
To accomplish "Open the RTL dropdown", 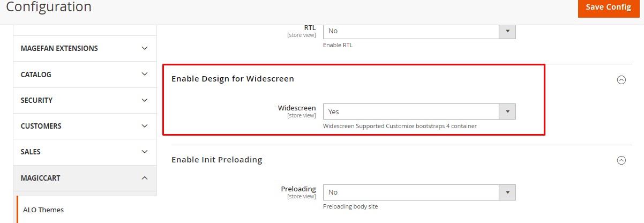I will [x=411, y=31].
